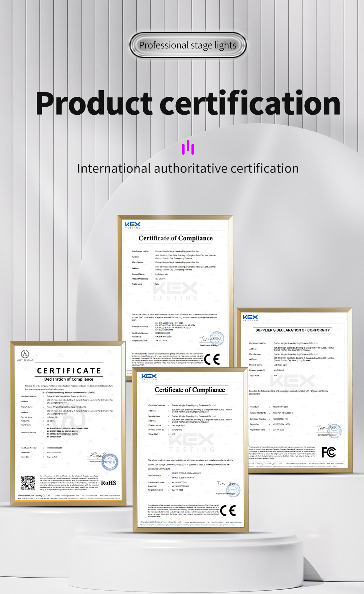Click the "Certificate of Compliance" title on EMC certificate

175,238
